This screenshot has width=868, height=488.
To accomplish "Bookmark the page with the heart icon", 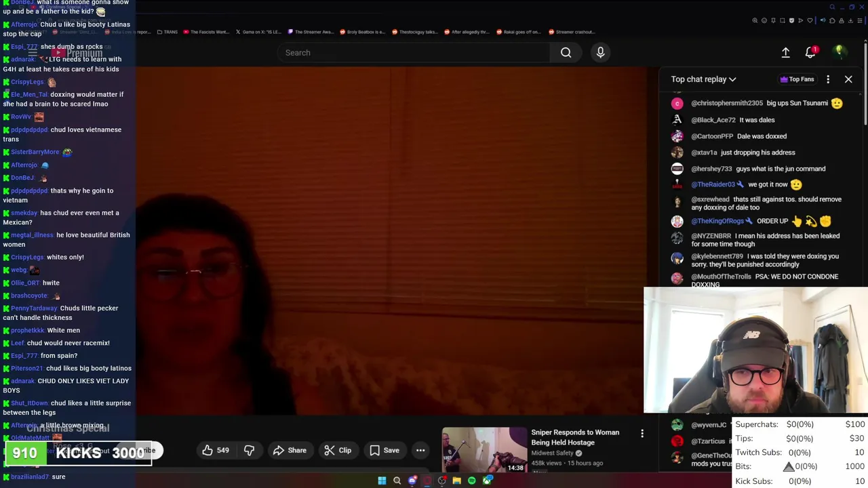I will (810, 20).
